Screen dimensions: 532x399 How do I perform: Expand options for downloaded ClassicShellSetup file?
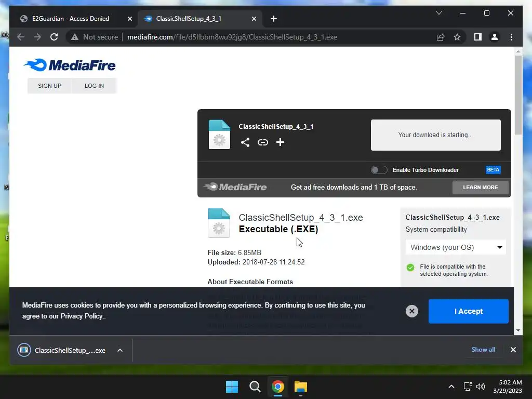(x=120, y=350)
